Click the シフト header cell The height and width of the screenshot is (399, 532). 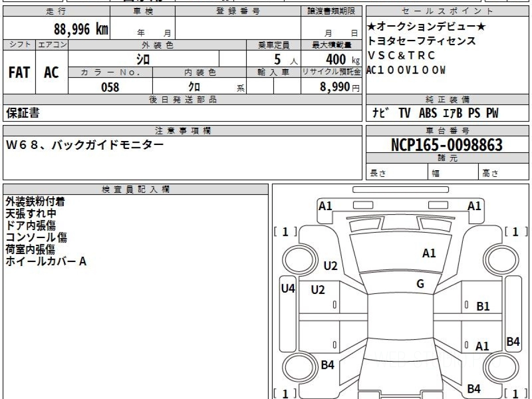click(x=19, y=45)
